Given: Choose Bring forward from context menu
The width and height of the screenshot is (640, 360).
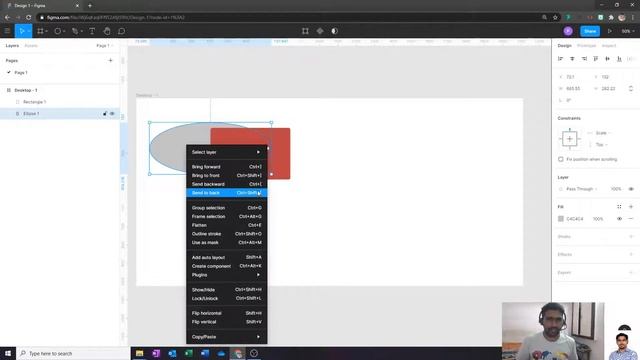Looking at the screenshot, I should pos(227,167).
